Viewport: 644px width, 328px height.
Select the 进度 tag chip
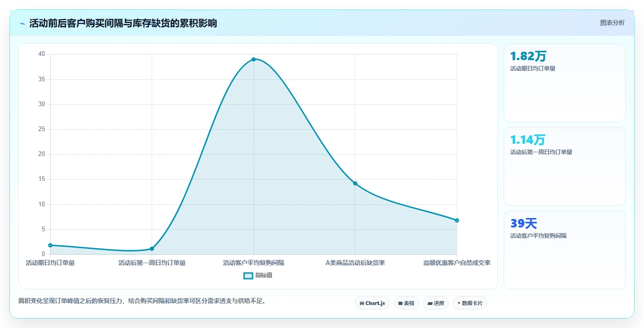click(436, 303)
